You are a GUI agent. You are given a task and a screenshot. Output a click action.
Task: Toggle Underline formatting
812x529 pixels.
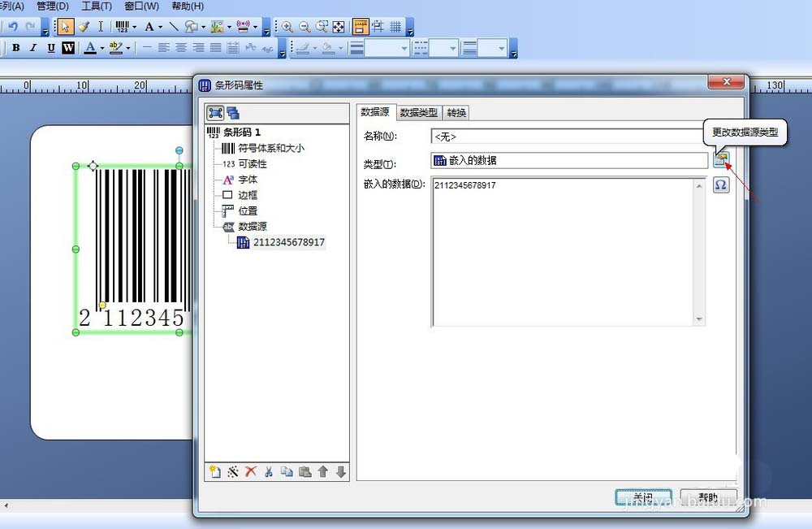tap(50, 48)
